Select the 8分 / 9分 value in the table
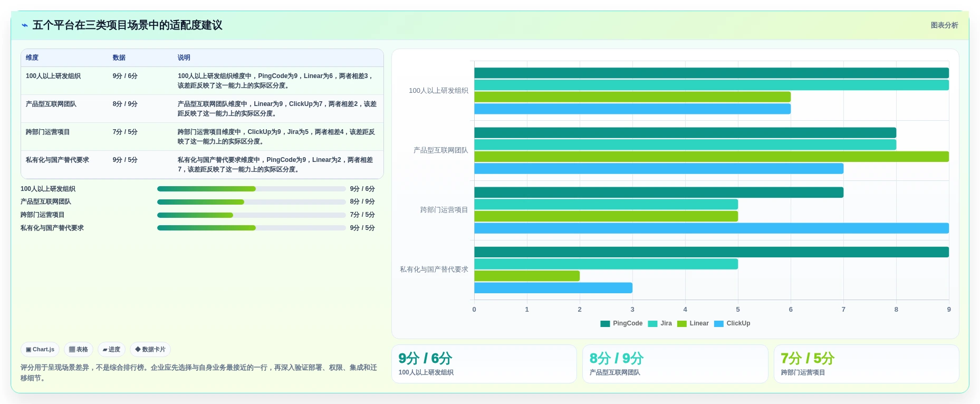This screenshot has width=980, height=404. click(x=125, y=104)
